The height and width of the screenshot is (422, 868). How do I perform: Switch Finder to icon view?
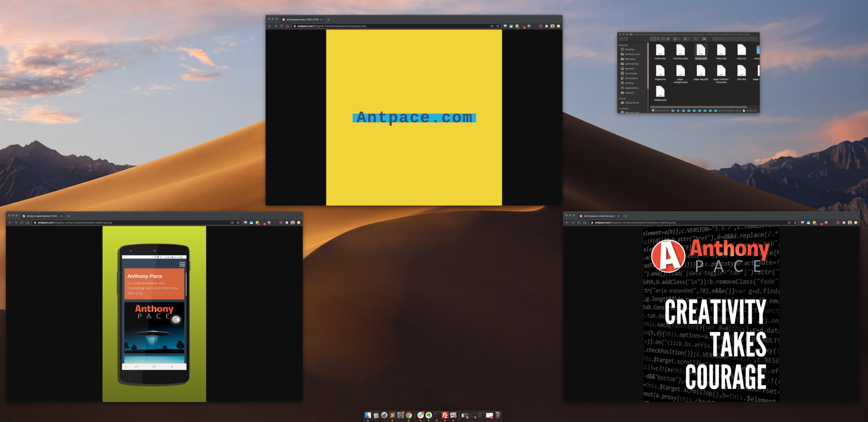653,39
